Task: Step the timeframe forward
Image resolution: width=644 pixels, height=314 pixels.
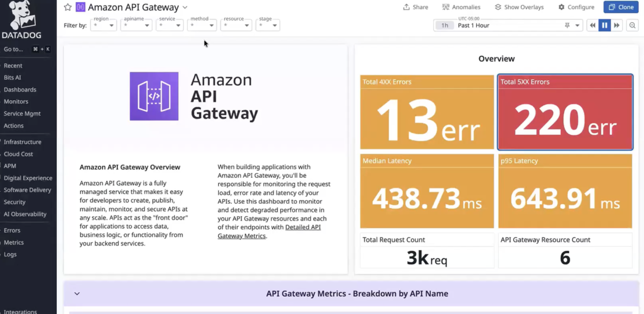Action: (616, 25)
